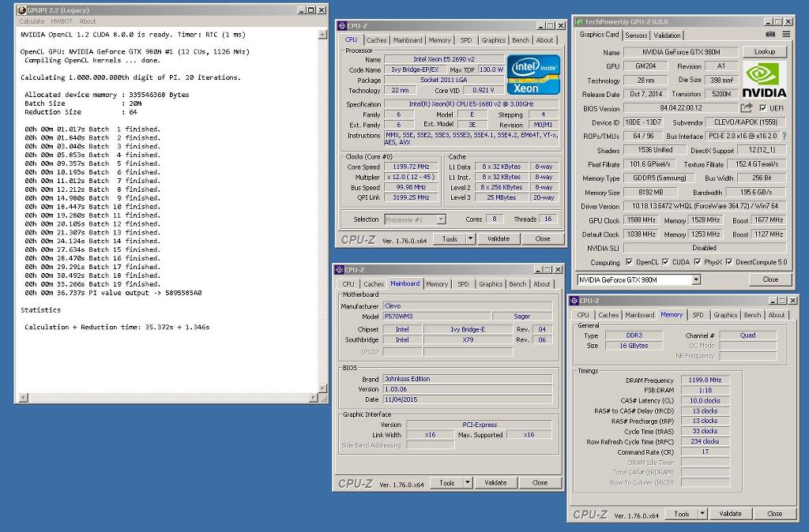Open the HWBOT menu in GPUPI
The height and width of the screenshot is (532, 809).
tap(62, 21)
